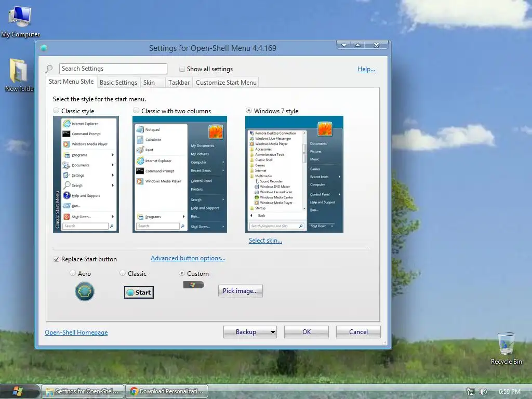Viewport: 532px width, 399px height.
Task: Click the 6:59 PM taskbar clock
Action: [x=509, y=392]
